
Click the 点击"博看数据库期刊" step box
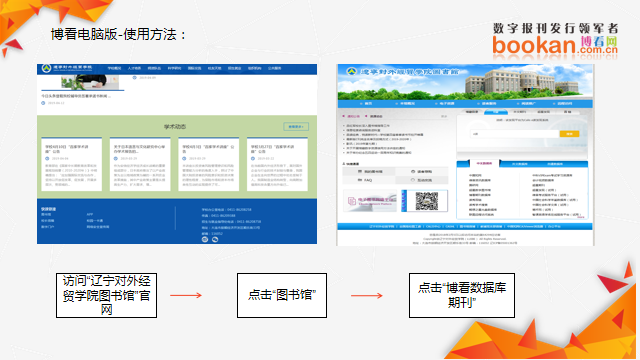[462, 295]
